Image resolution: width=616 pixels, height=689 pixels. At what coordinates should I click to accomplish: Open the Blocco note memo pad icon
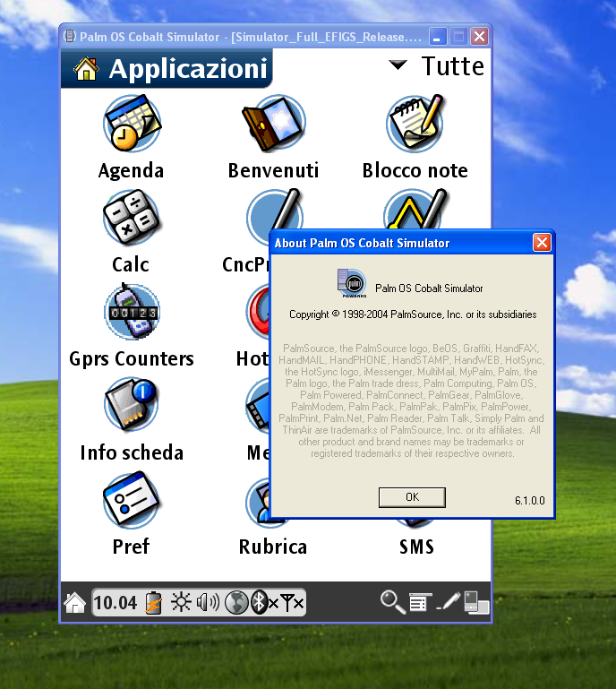(x=415, y=123)
